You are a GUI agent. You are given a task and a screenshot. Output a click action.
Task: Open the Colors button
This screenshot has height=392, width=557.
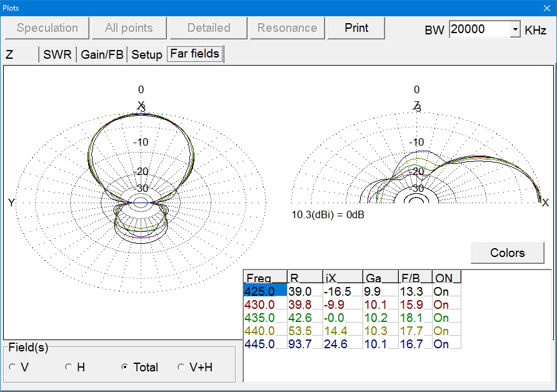(507, 253)
